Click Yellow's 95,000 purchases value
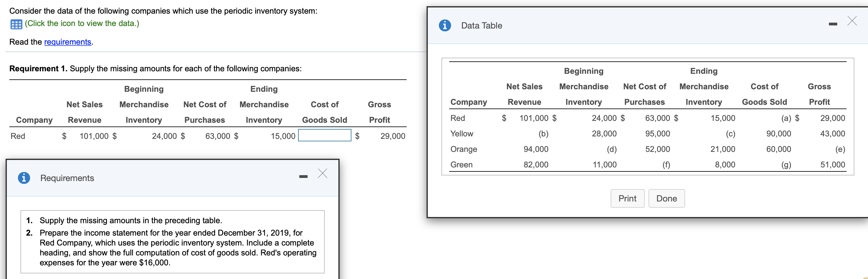This screenshot has width=868, height=279. [658, 134]
